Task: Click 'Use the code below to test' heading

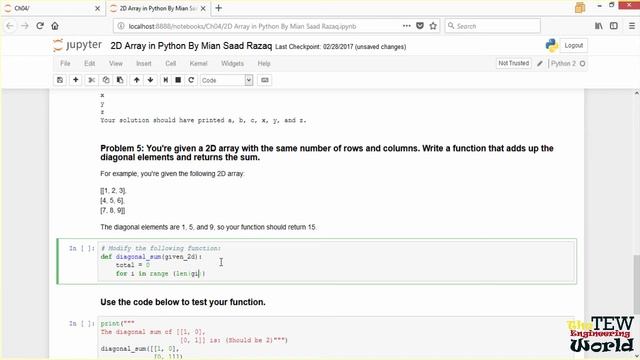Action: pyautogui.click(x=183, y=302)
